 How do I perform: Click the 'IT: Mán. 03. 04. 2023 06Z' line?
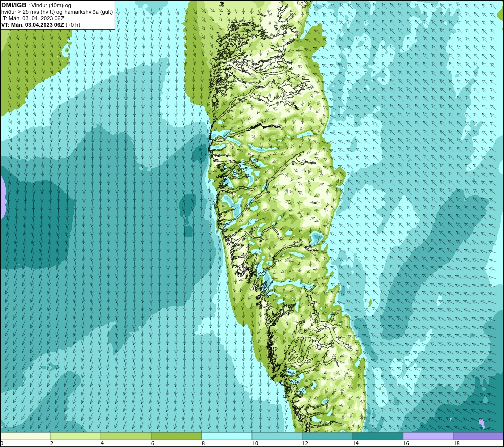(x=32, y=18)
